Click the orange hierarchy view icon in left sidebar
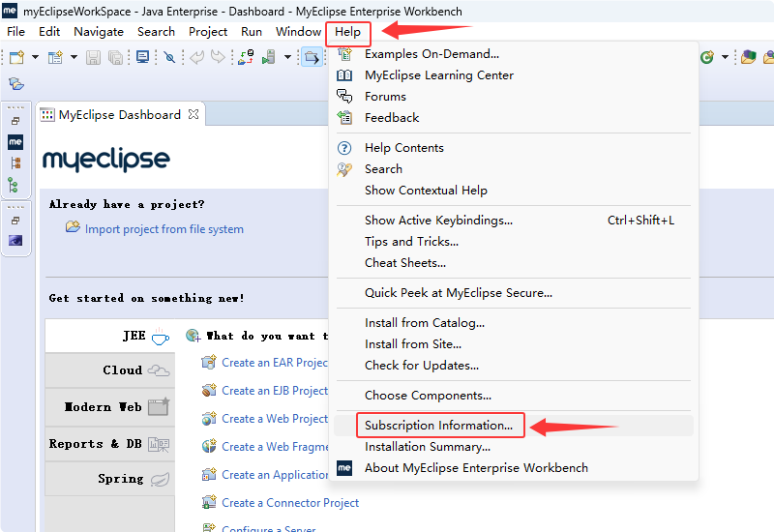Image resolution: width=774 pixels, height=532 pixels. [x=15, y=163]
